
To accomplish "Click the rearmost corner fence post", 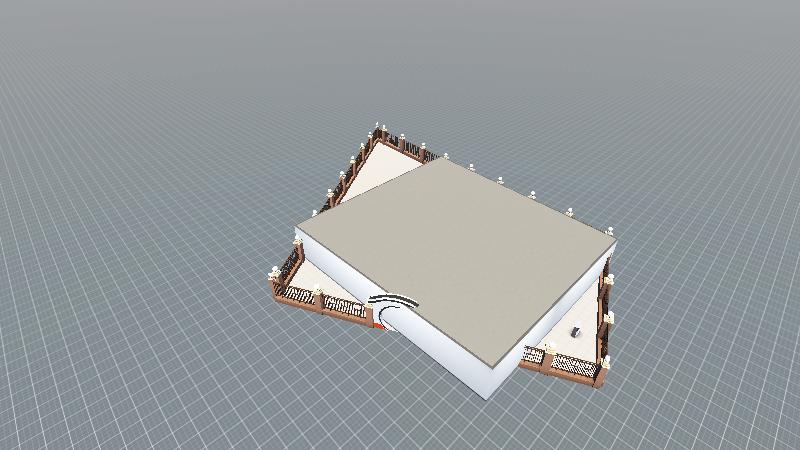I will [x=377, y=129].
